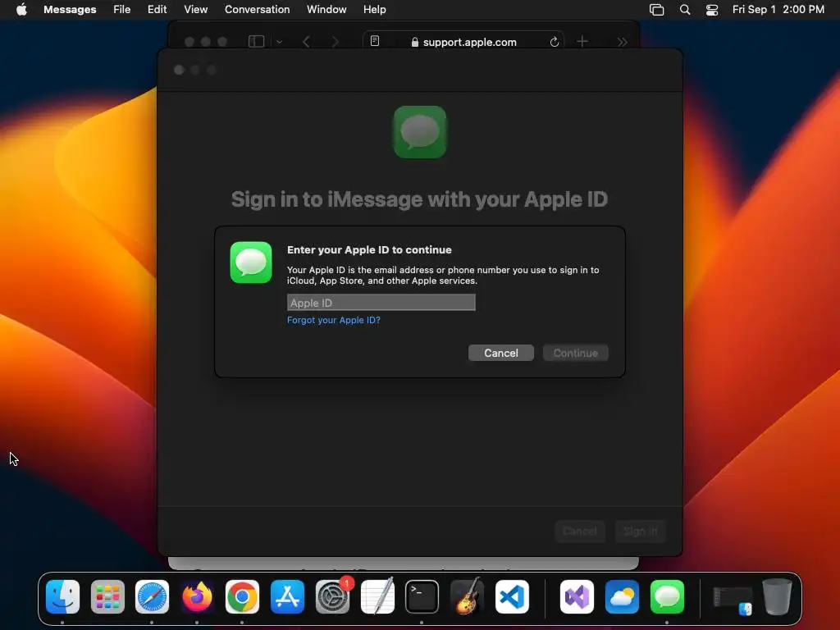The width and height of the screenshot is (840, 630).
Task: Open the Help menu
Action: pos(374,9)
